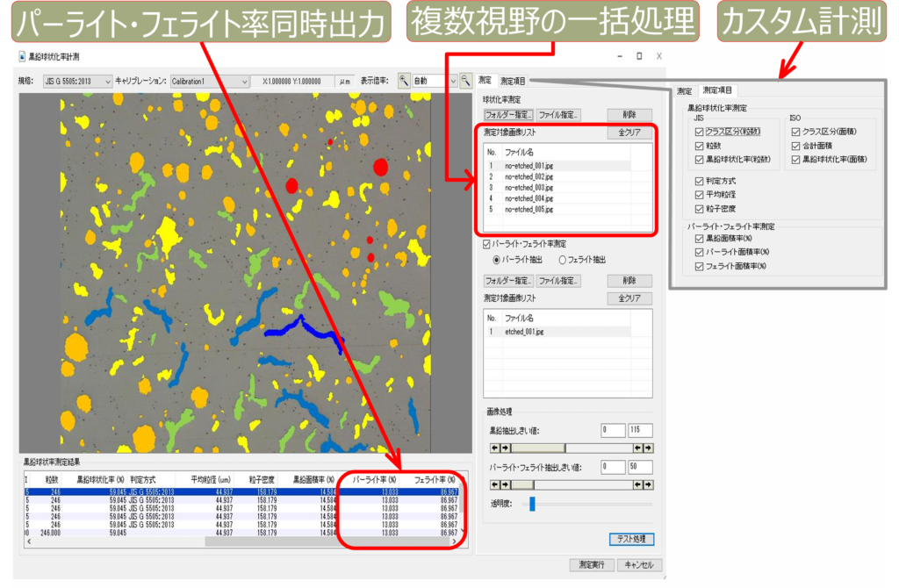
Task: Click leftmost arrow of パーライト・フェライト抽出しきい値 range bar
Action: 493,484
